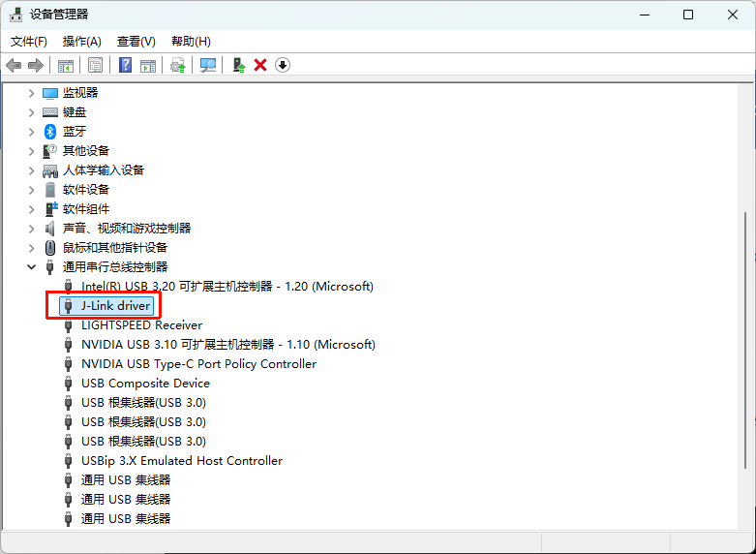Click the Update driver toolbar icon
The image size is (756, 554).
(238, 65)
